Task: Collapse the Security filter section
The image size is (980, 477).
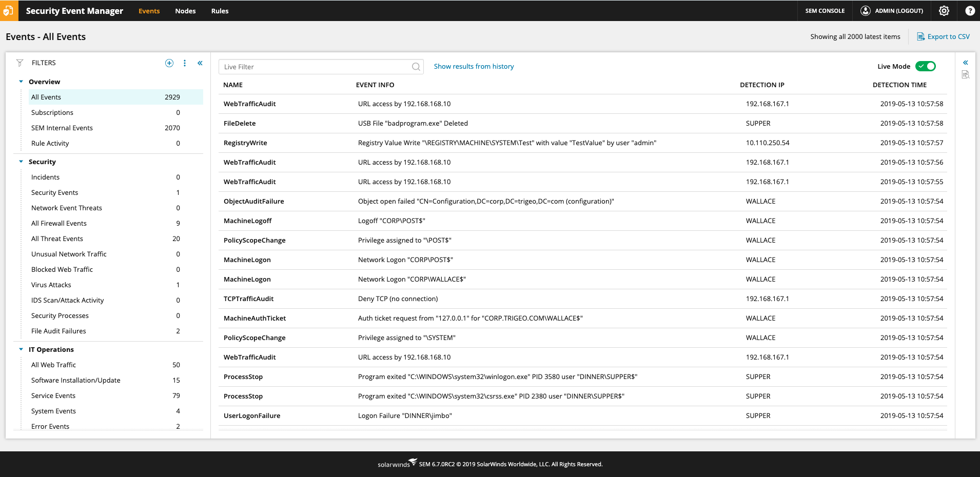Action: tap(21, 162)
